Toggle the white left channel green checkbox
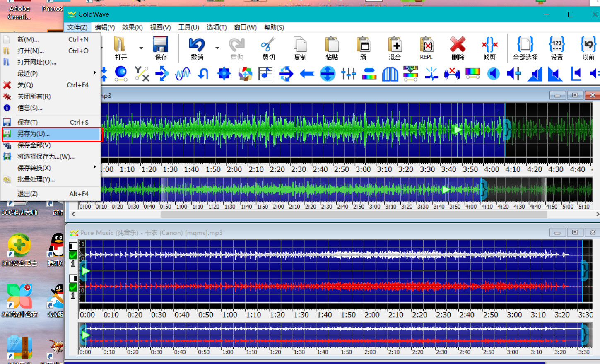The image size is (600, 364). (73, 255)
